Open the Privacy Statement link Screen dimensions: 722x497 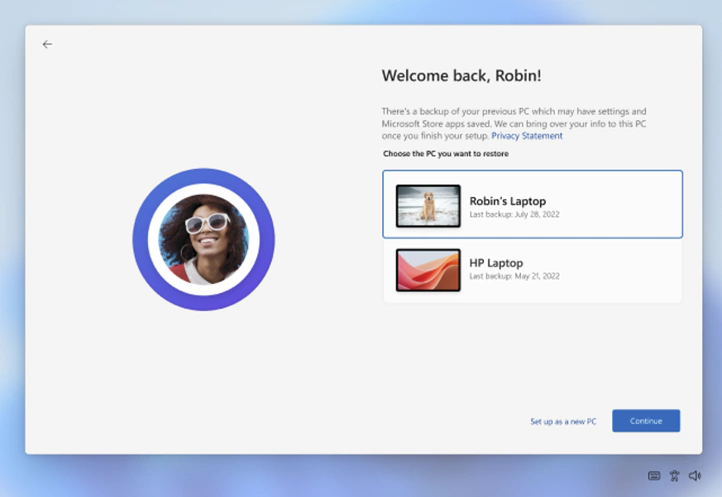coord(527,136)
